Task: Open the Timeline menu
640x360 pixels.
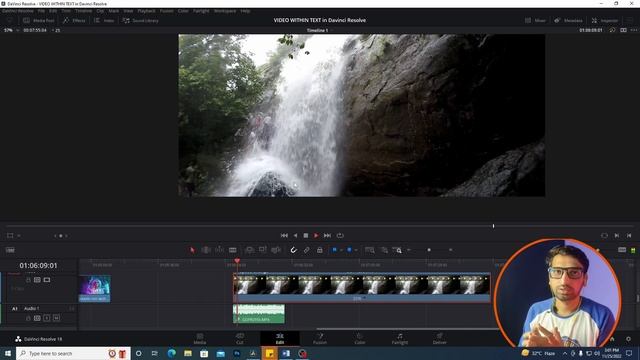Action: pos(83,11)
